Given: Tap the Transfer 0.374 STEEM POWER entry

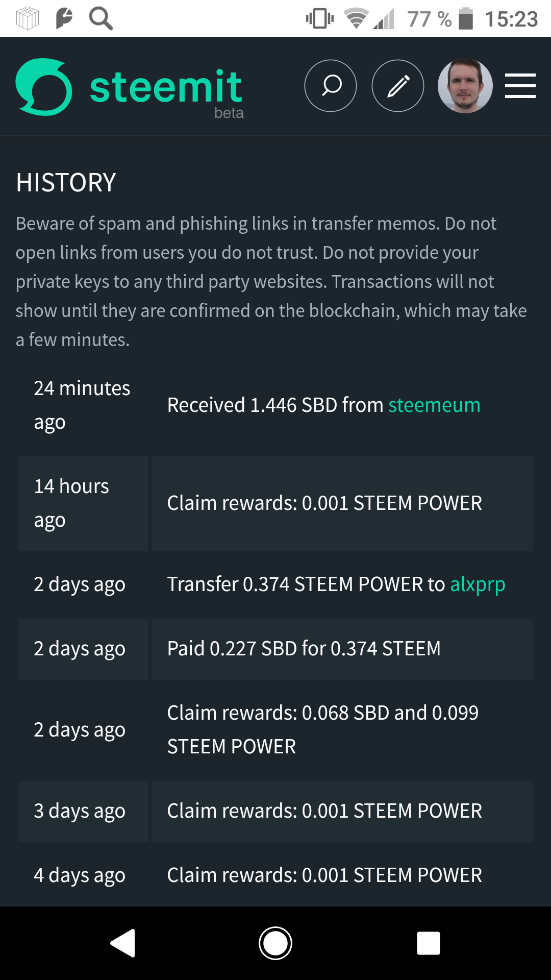Looking at the screenshot, I should tap(305, 584).
